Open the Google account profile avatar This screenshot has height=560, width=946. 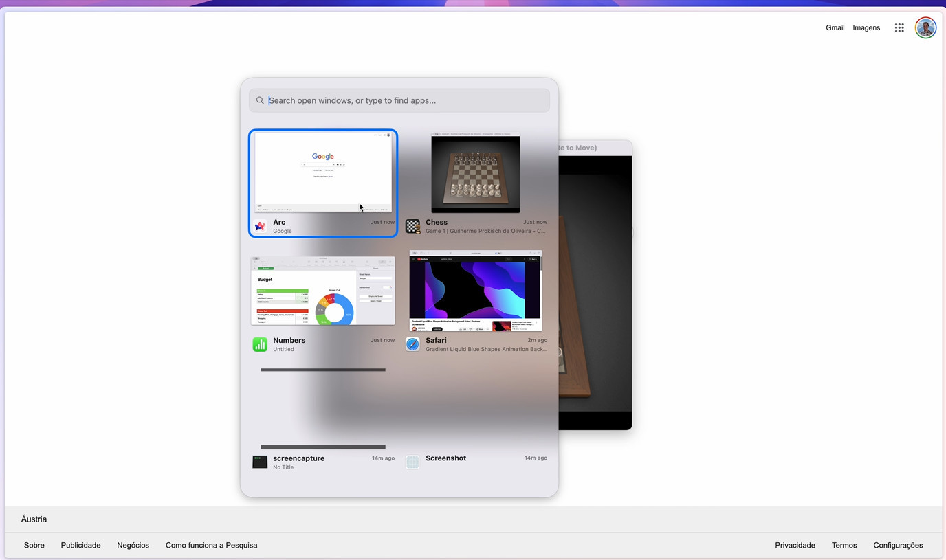[925, 27]
